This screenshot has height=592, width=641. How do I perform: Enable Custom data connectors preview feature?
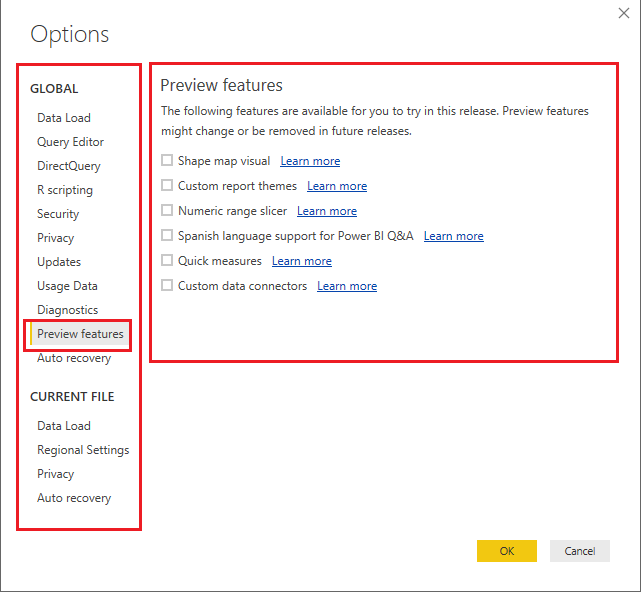[x=167, y=286]
